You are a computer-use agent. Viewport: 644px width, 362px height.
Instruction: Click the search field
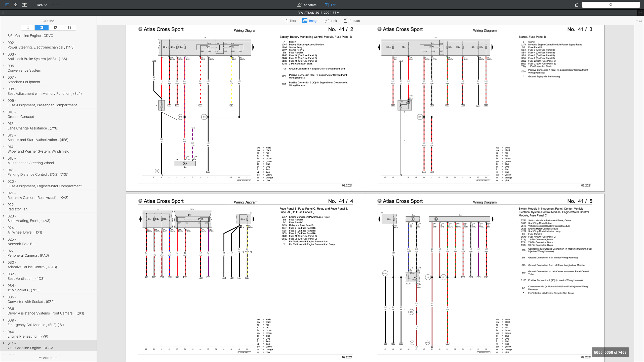(611, 5)
